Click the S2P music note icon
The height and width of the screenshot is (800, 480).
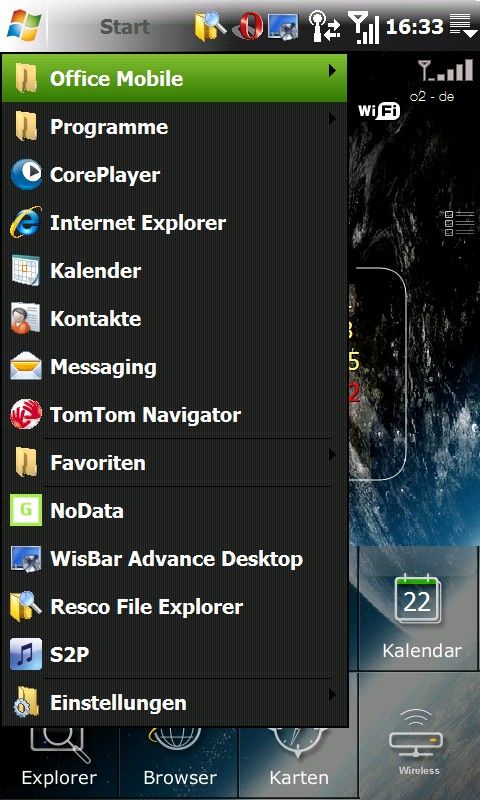pos(26,654)
